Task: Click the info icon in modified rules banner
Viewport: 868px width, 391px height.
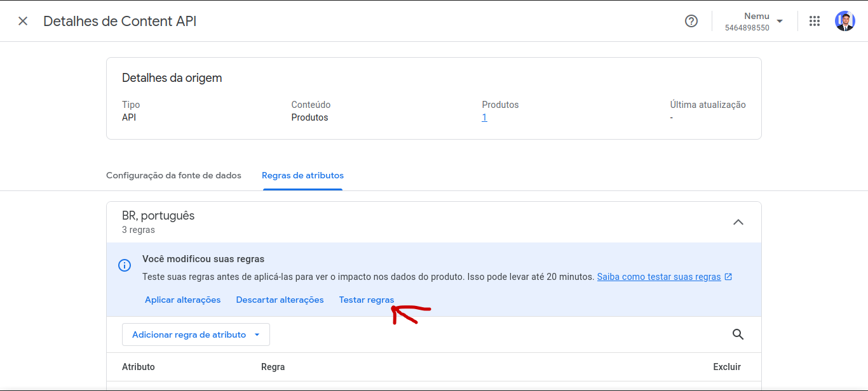Action: tap(125, 265)
